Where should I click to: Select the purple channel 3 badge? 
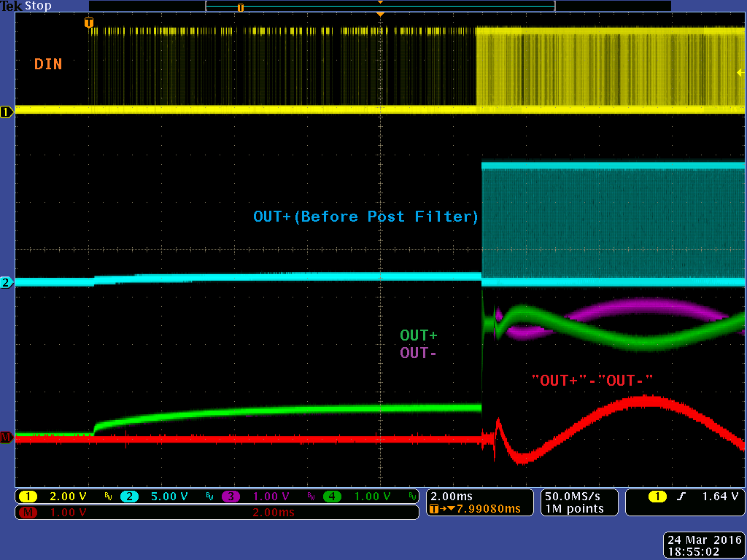(x=231, y=497)
